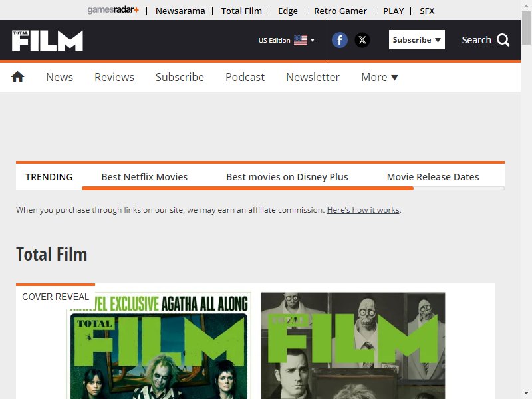This screenshot has height=399, width=532.
Task: Click the TRENDING label
Action: (x=49, y=177)
